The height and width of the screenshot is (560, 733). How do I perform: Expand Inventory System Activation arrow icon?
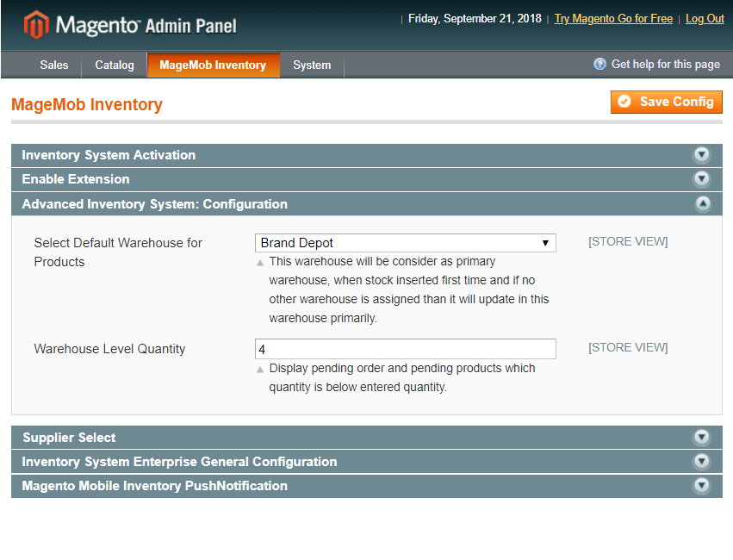701,155
